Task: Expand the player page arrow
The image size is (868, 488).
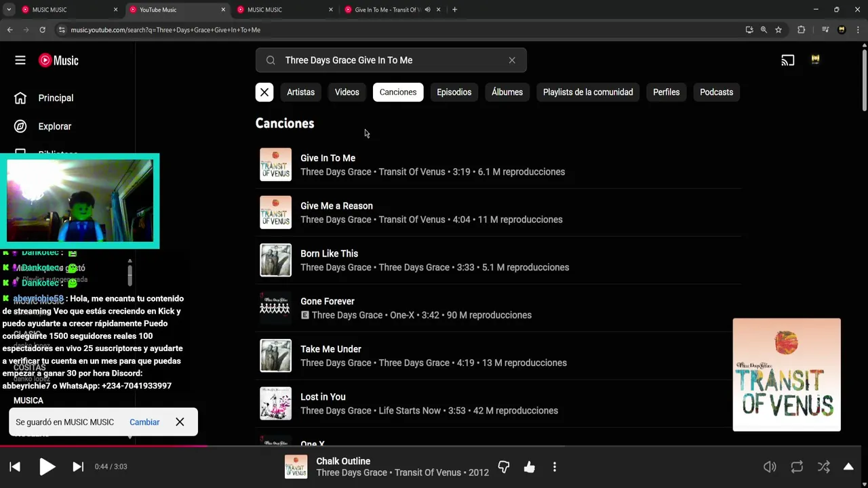Action: tap(848, 467)
